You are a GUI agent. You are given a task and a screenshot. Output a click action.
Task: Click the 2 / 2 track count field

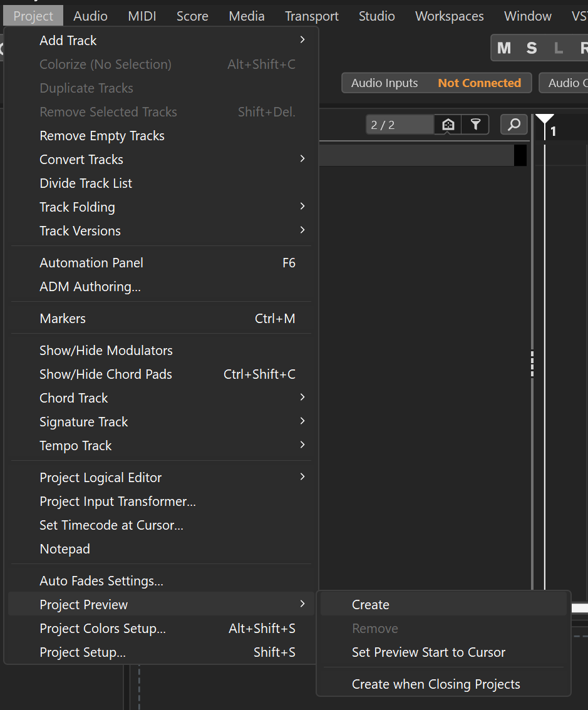click(x=399, y=125)
